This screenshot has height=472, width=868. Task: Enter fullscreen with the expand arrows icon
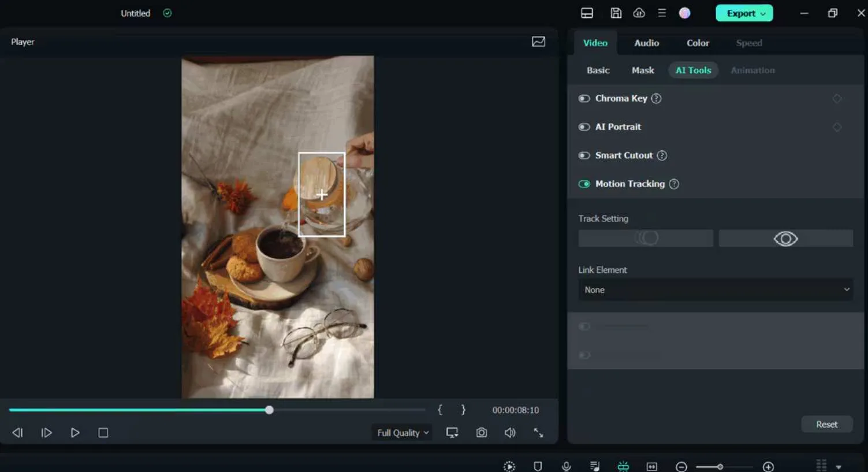[x=538, y=433]
